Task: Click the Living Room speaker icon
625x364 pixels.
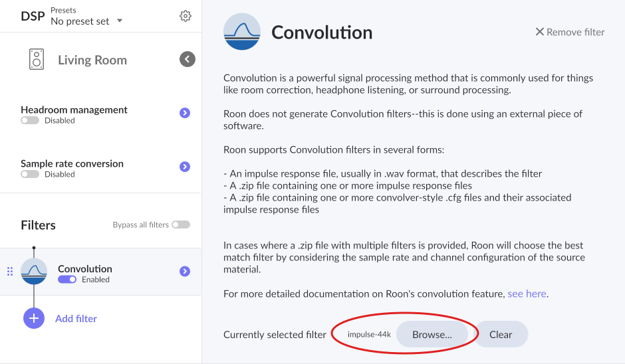Action: click(x=37, y=60)
